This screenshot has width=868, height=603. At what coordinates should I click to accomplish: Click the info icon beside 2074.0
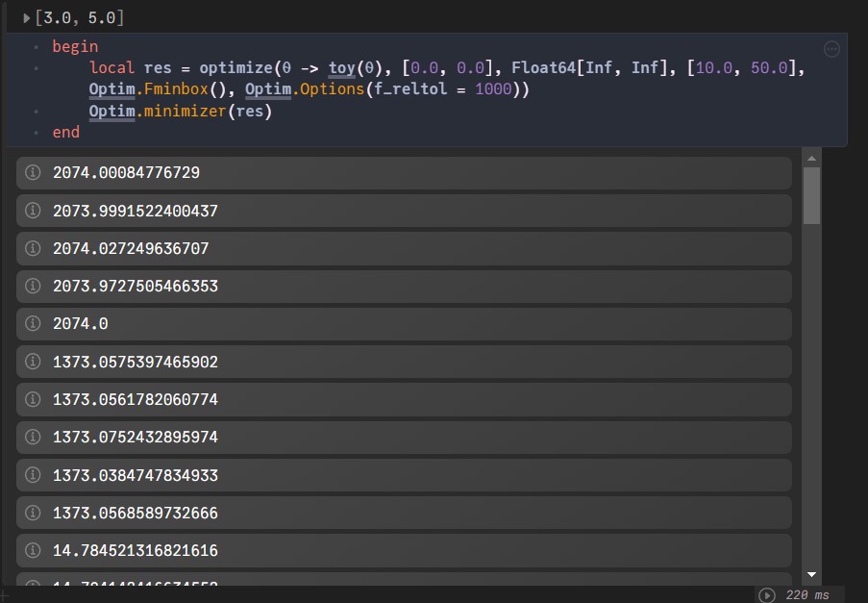(x=33, y=323)
